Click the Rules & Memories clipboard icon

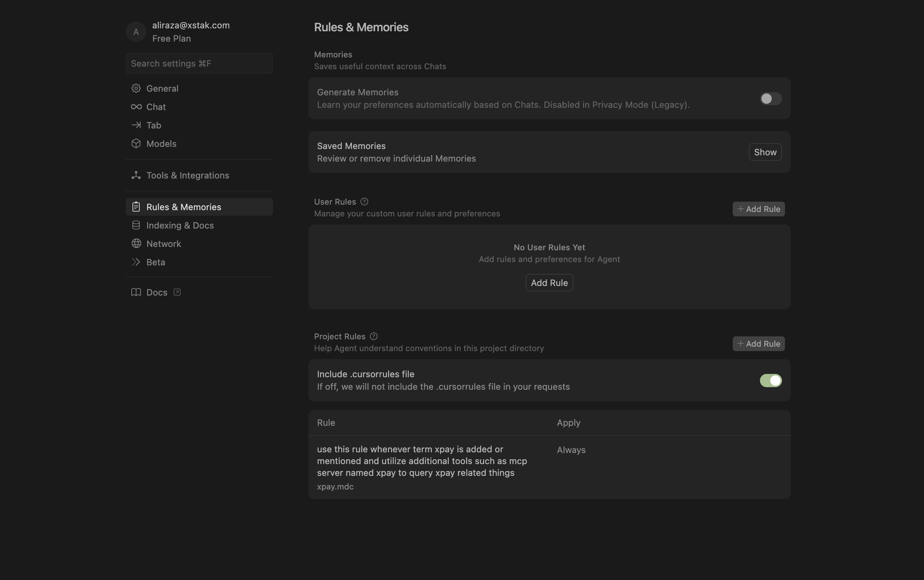[x=136, y=207]
